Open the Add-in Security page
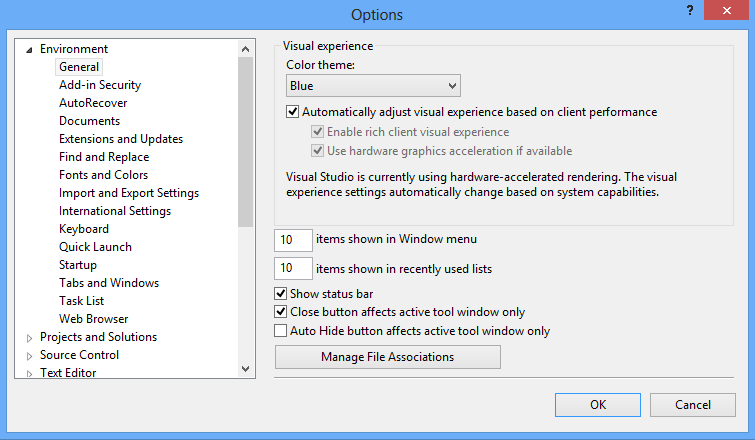This screenshot has height=440, width=755. 100,85
